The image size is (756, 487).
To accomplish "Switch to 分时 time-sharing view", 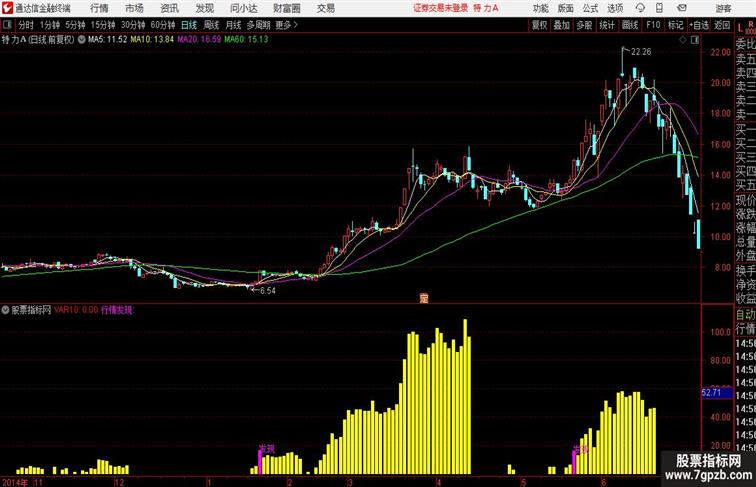I will pos(26,25).
